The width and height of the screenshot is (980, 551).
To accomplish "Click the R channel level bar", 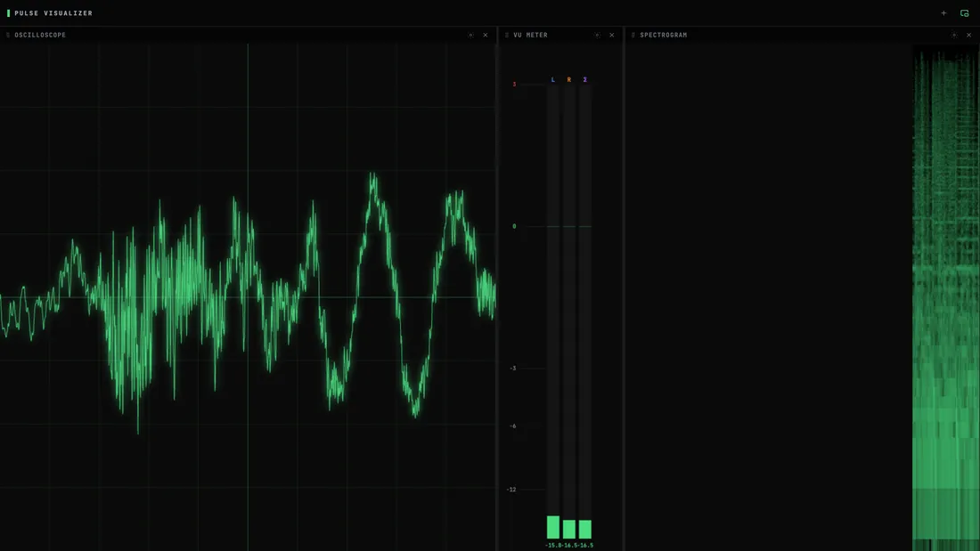I will pos(568,529).
